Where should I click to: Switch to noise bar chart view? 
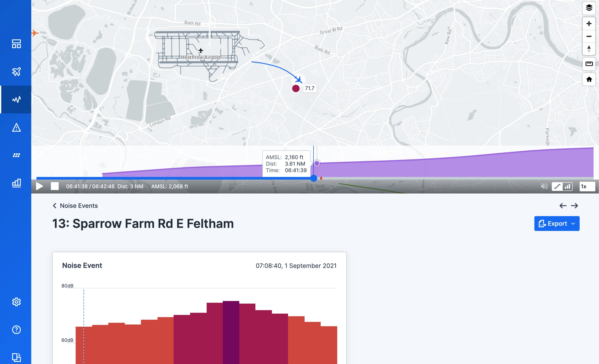pos(567,186)
